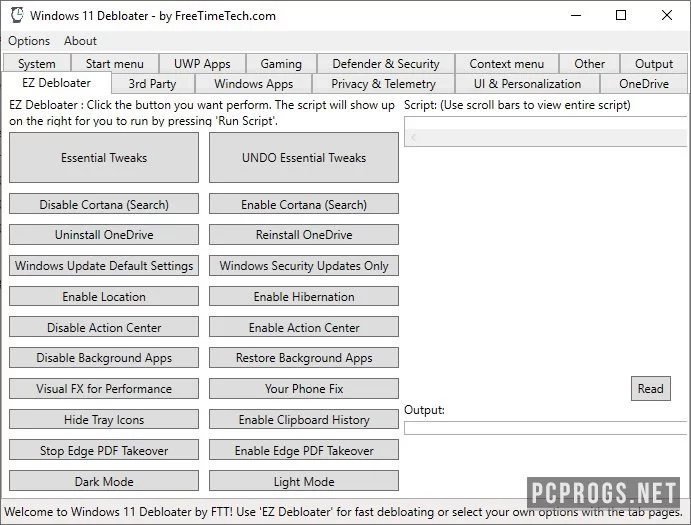Viewport: 691px width, 525px height.
Task: Click Enable Clipboard History
Action: coord(304,419)
